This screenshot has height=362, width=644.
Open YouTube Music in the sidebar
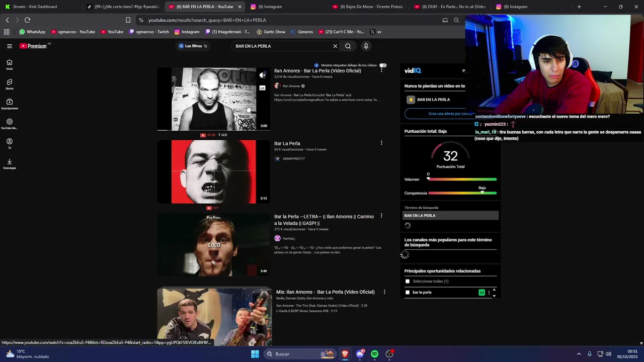point(10,124)
